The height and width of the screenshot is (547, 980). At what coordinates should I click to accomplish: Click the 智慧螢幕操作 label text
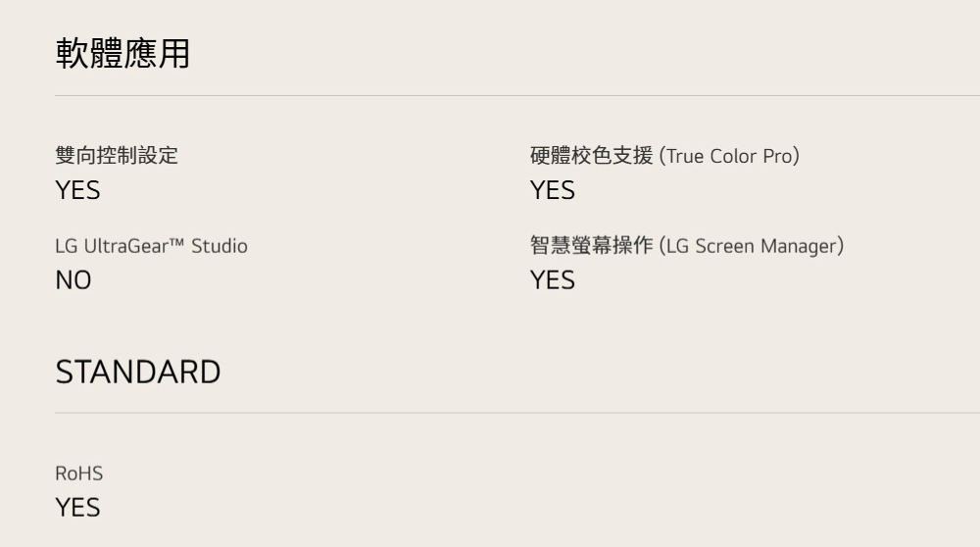coord(591,246)
